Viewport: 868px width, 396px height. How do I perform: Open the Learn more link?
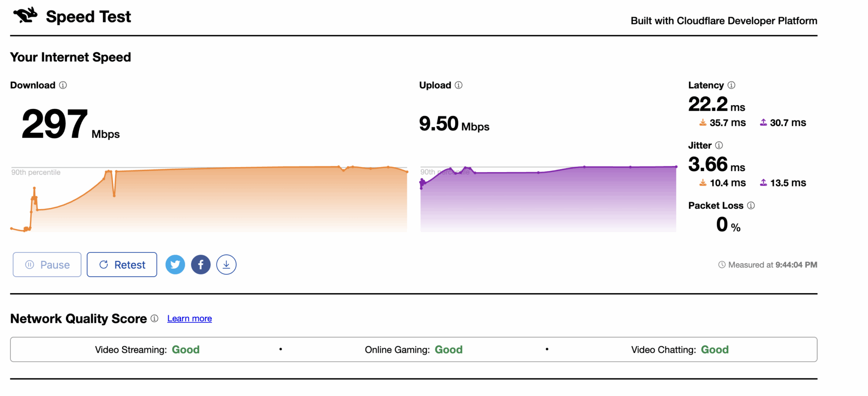pyautogui.click(x=189, y=318)
